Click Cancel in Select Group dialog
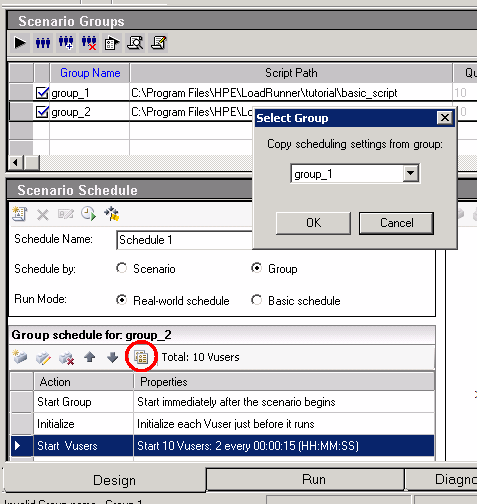 396,223
